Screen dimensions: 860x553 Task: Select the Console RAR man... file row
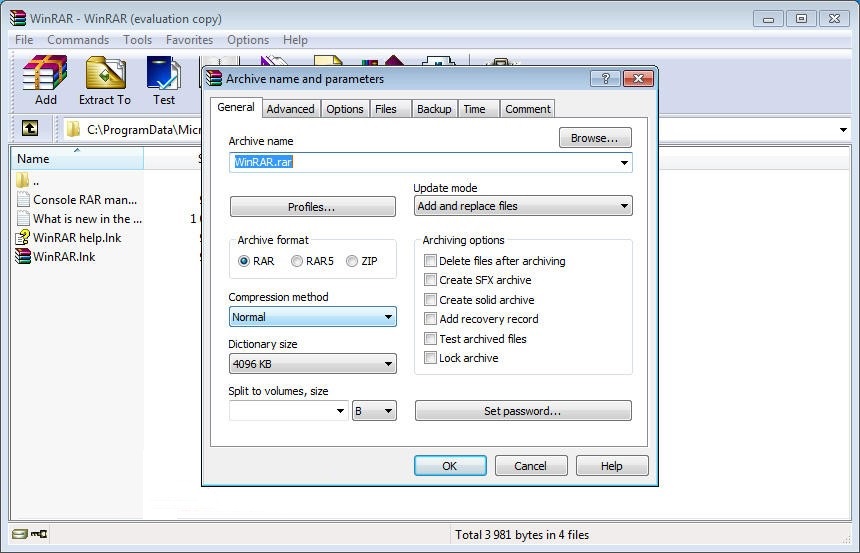tap(85, 200)
